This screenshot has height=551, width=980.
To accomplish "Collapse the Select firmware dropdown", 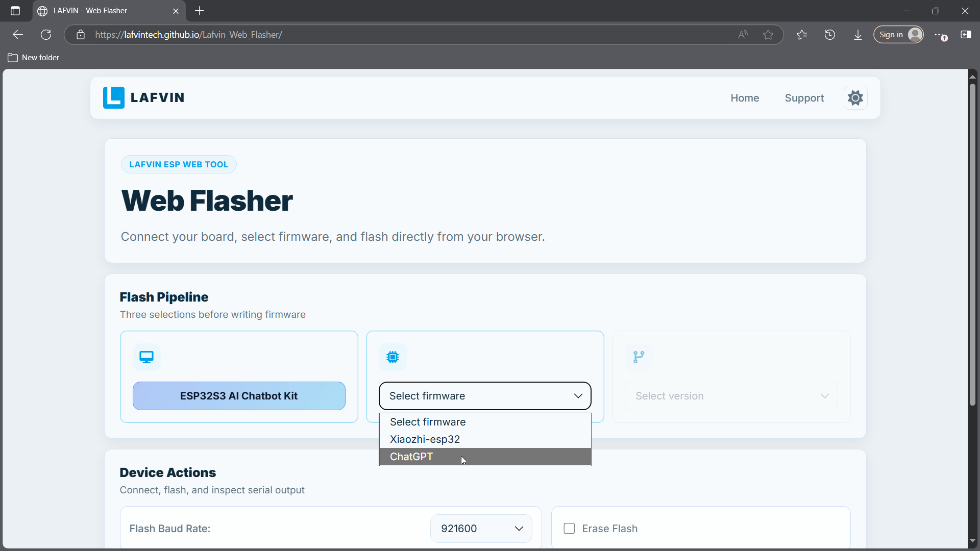I will pos(485,396).
